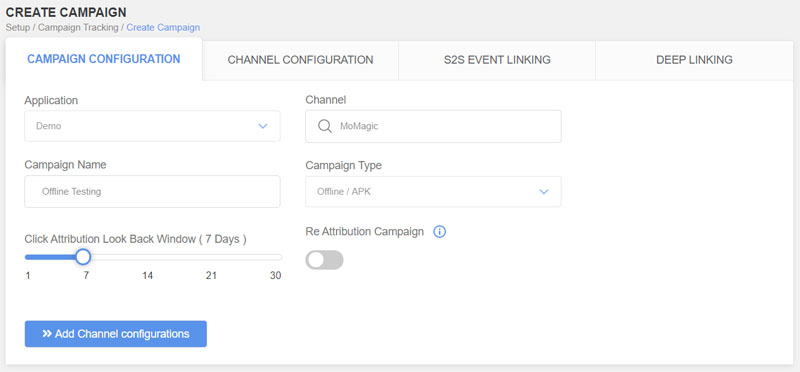The height and width of the screenshot is (372, 800).
Task: Go to the Deep Linking tab
Action: 694,60
